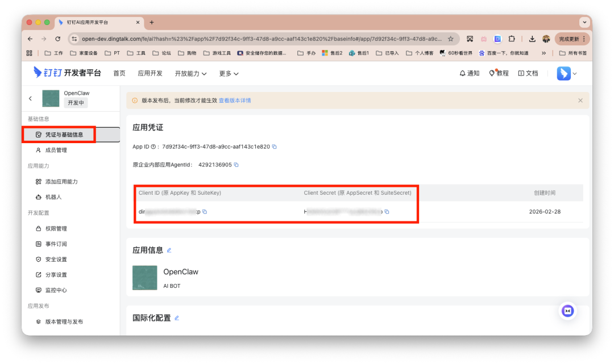Edit the 国际化配置 section via pencil icon
The height and width of the screenshot is (364, 614).
coord(176,317)
